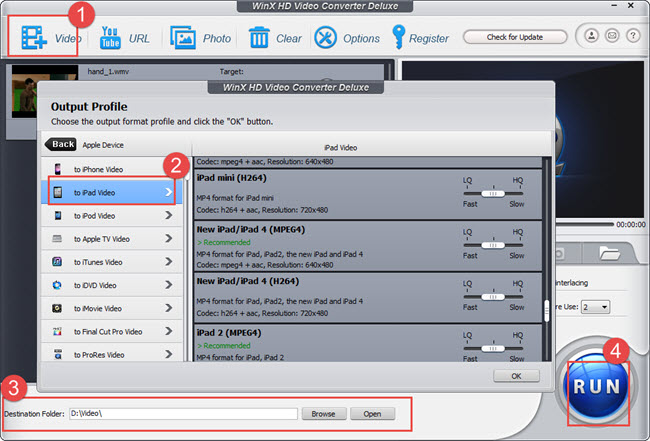Expand to Final Cut Pro Video chevron
The height and width of the screenshot is (441, 650).
coord(168,331)
